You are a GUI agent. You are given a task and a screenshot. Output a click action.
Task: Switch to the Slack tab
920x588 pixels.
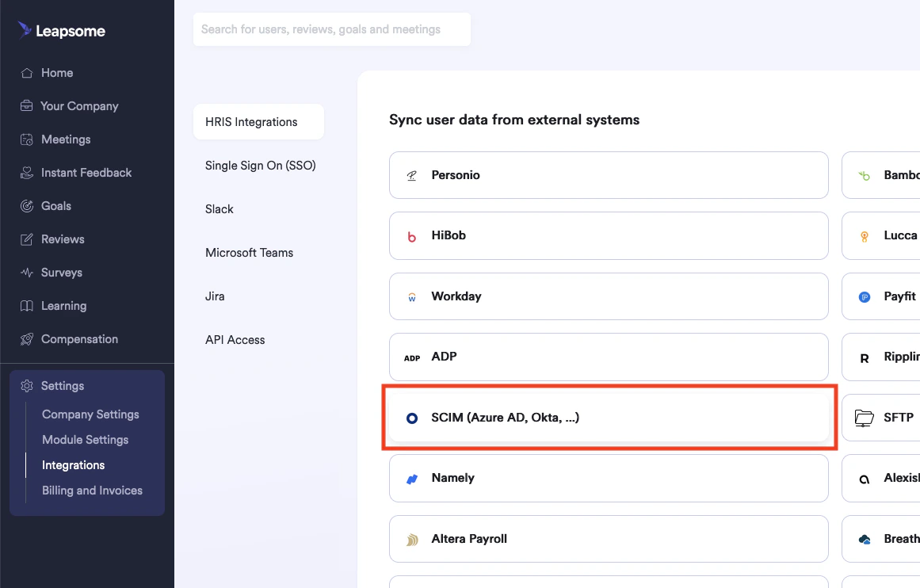219,209
